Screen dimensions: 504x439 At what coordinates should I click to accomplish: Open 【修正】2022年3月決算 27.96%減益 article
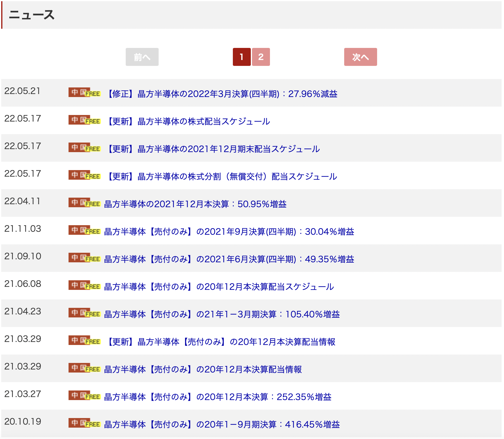click(x=221, y=94)
